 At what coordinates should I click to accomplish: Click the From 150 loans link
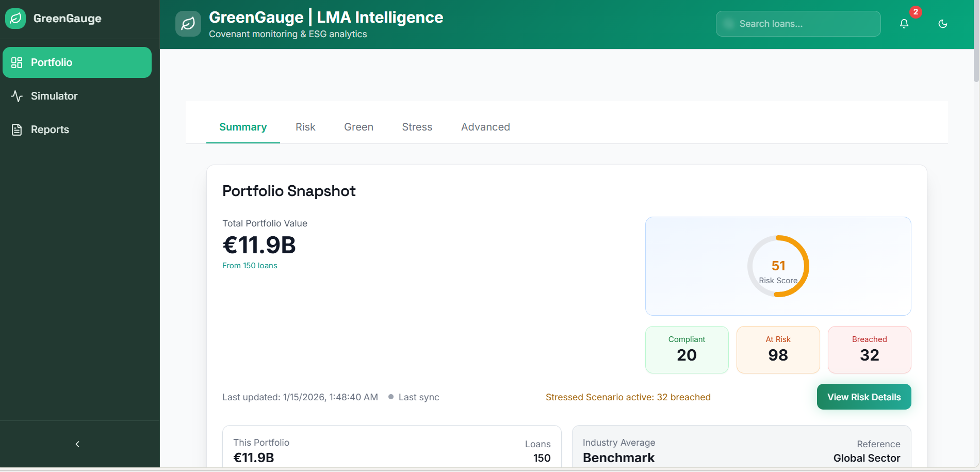(x=250, y=266)
